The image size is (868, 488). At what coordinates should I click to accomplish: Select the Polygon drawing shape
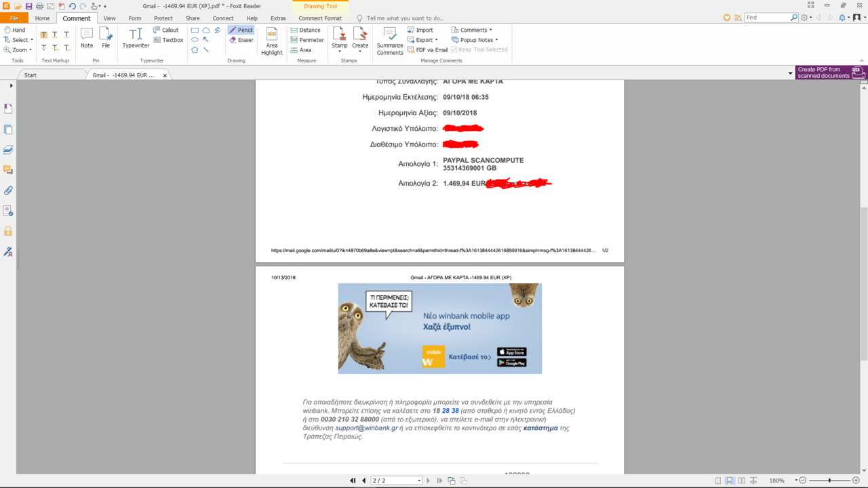tap(195, 49)
